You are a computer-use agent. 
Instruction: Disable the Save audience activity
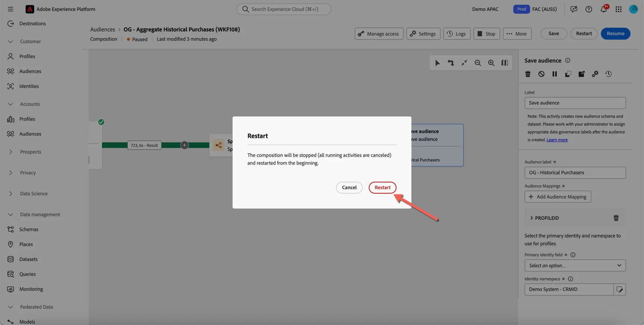[541, 74]
